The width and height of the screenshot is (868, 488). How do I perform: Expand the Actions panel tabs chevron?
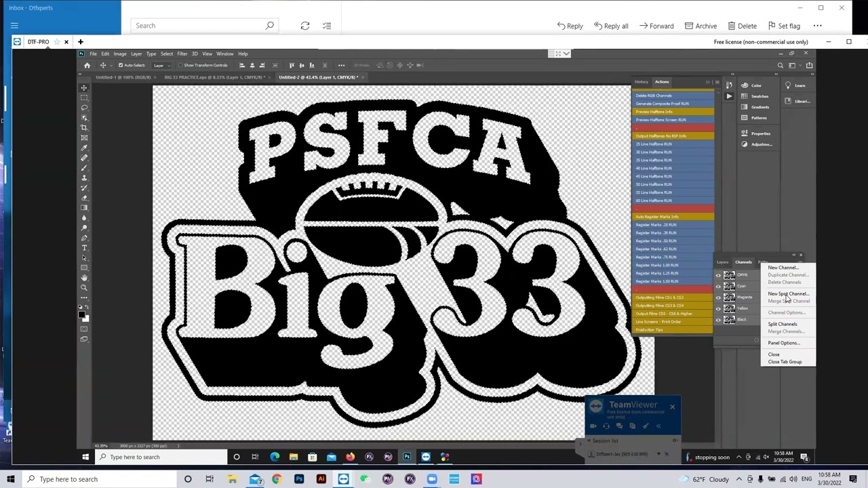tap(708, 81)
